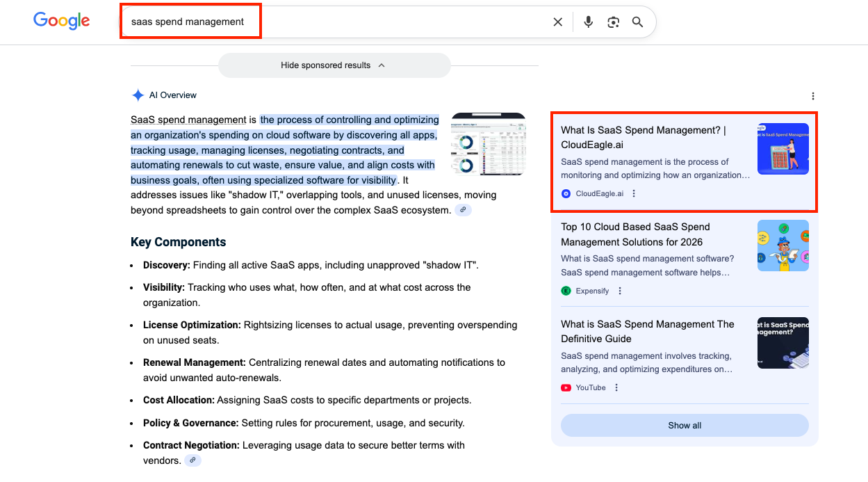Open the three-dot options for the Expensify result
Viewport: 868px width, 482px height.
click(619, 291)
